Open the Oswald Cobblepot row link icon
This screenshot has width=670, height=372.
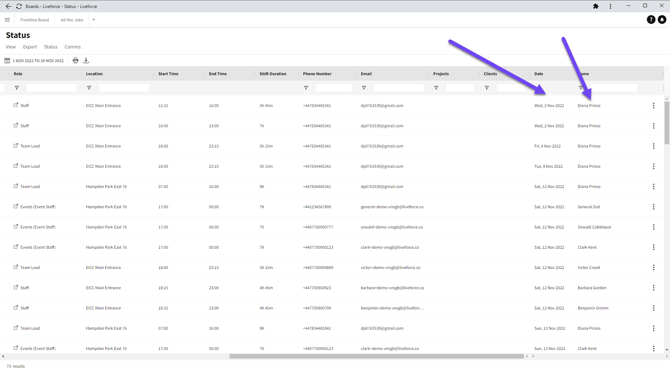(16, 227)
